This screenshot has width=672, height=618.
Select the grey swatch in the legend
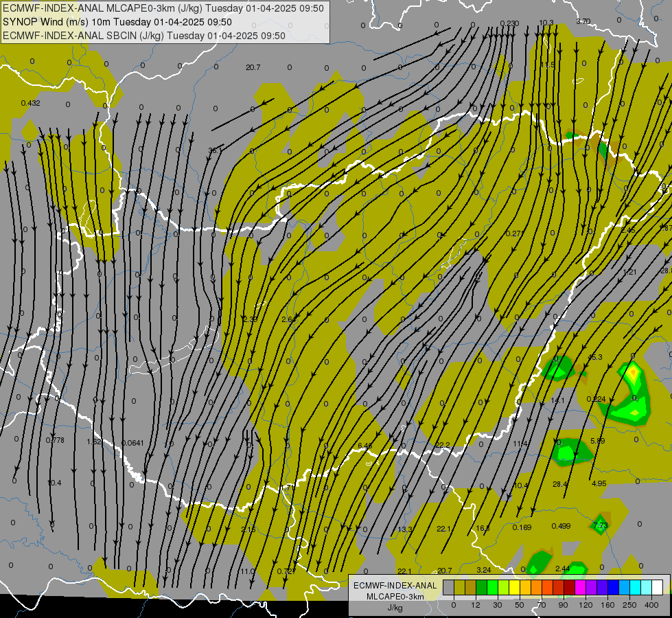[x=448, y=587]
